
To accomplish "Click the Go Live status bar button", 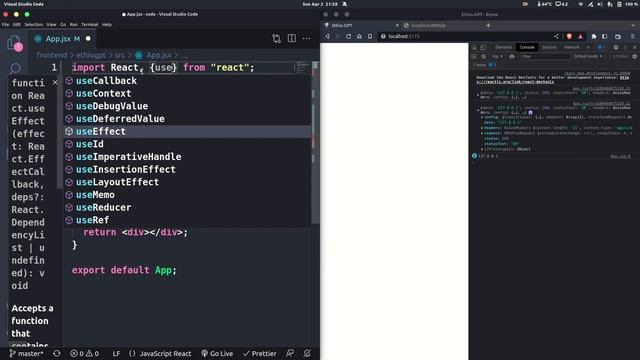I will [x=217, y=353].
